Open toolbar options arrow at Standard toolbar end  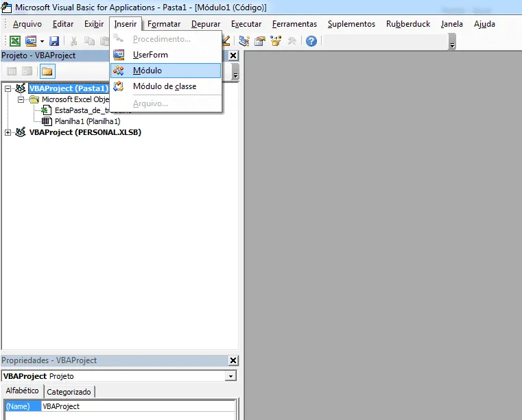[452, 42]
